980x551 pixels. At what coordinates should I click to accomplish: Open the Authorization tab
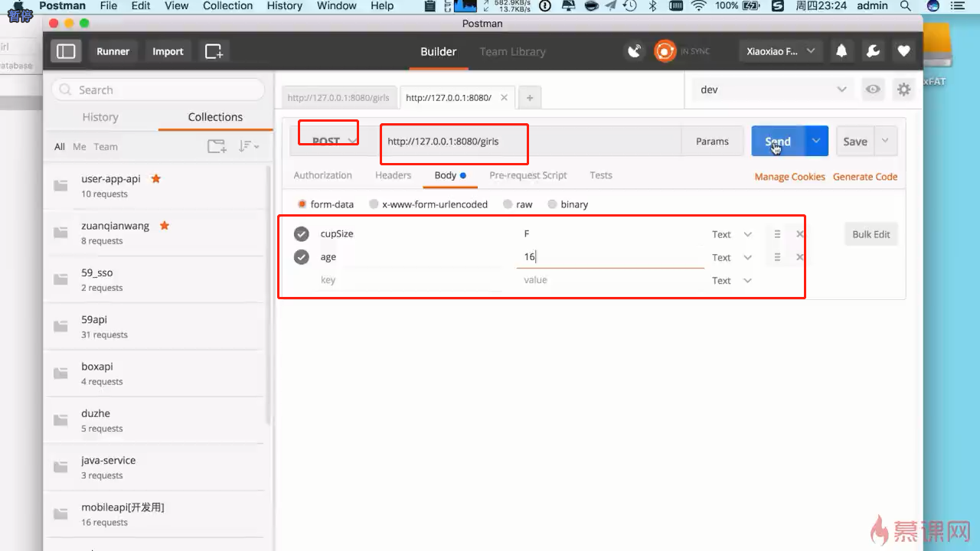click(323, 175)
